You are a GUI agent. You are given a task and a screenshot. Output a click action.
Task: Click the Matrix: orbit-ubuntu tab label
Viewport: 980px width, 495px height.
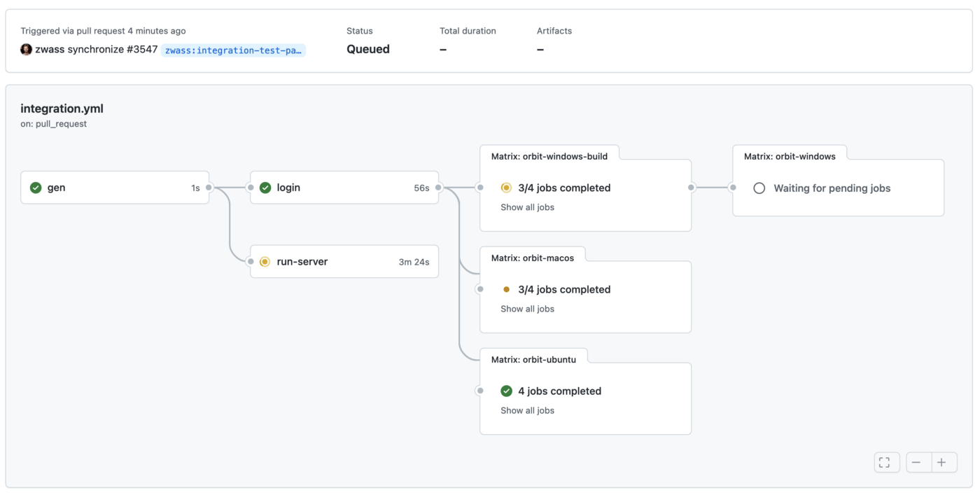[533, 360]
